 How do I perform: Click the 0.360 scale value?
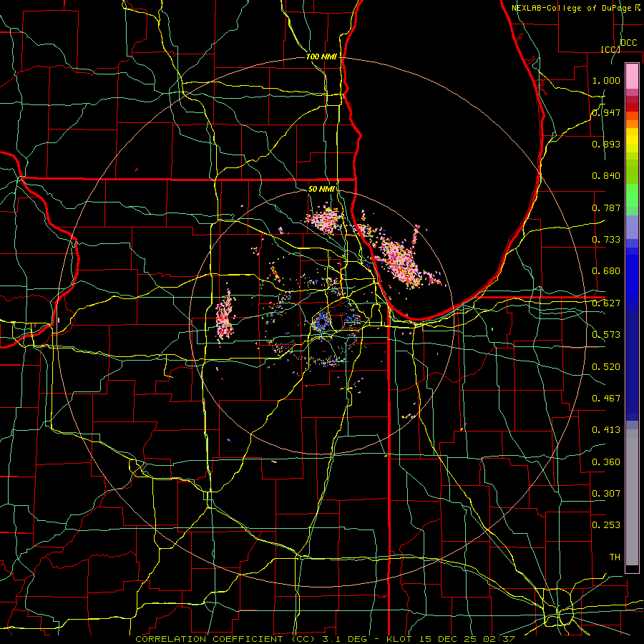coord(606,462)
